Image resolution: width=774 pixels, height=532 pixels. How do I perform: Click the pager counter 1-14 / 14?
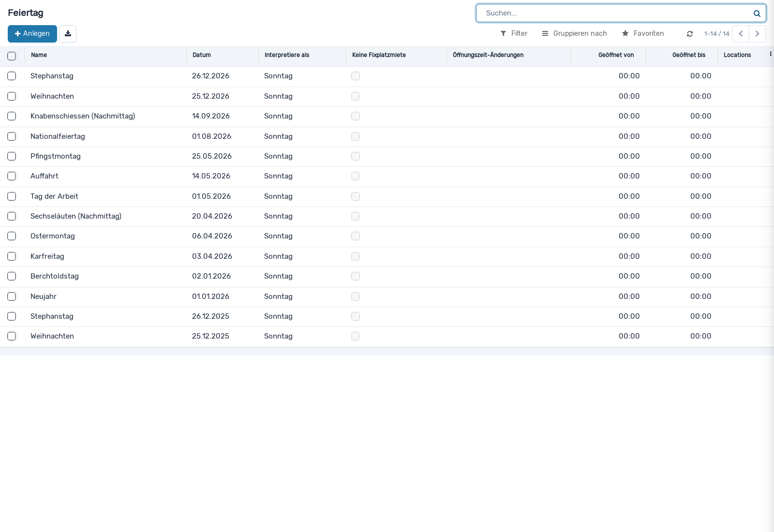pos(717,34)
